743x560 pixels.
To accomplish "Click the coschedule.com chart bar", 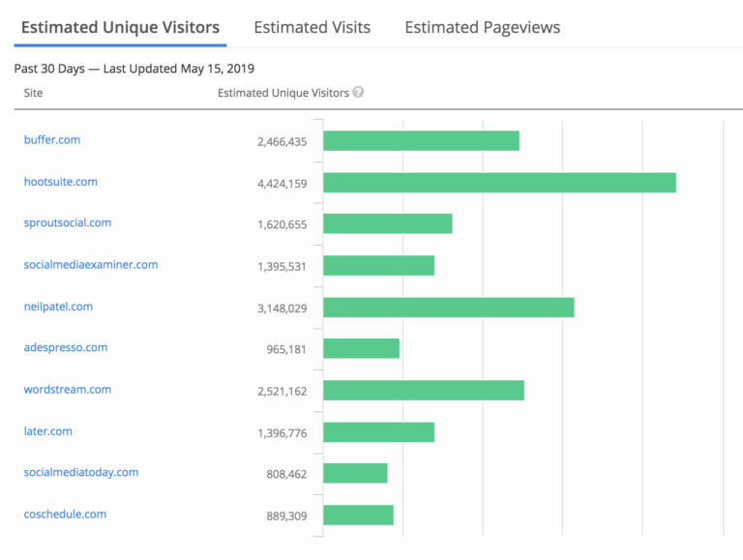I will [x=358, y=515].
